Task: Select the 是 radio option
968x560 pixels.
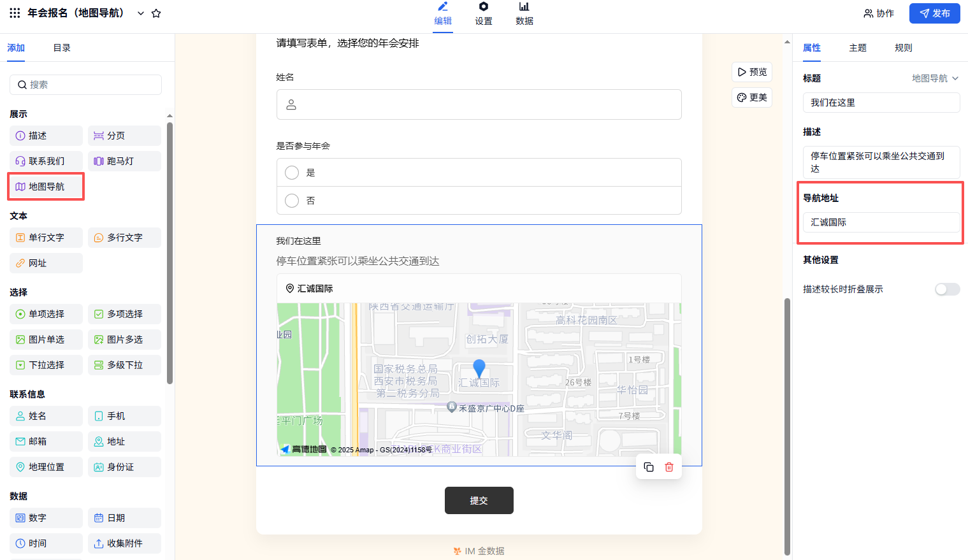Action: click(292, 173)
